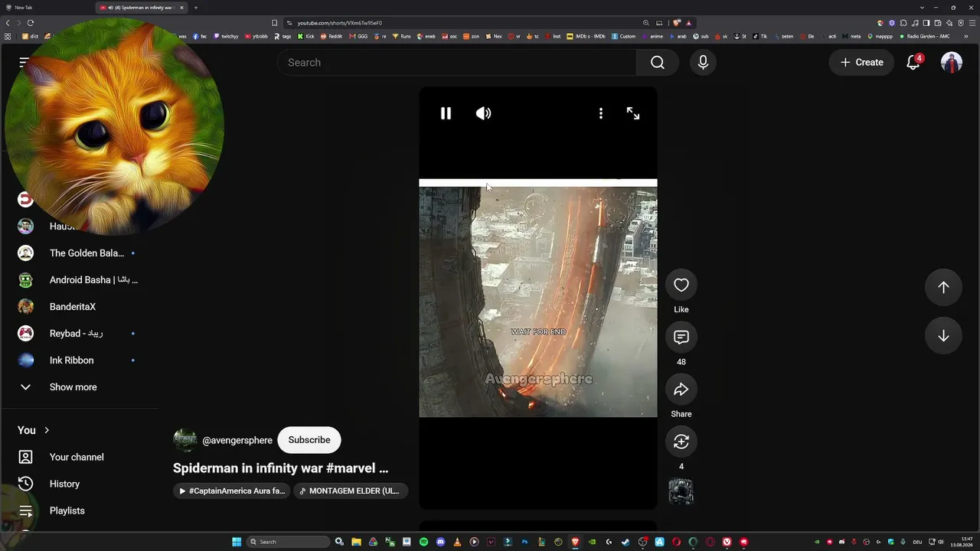Open the Windows Start menu
This screenshot has width=980, height=551.
click(x=237, y=542)
